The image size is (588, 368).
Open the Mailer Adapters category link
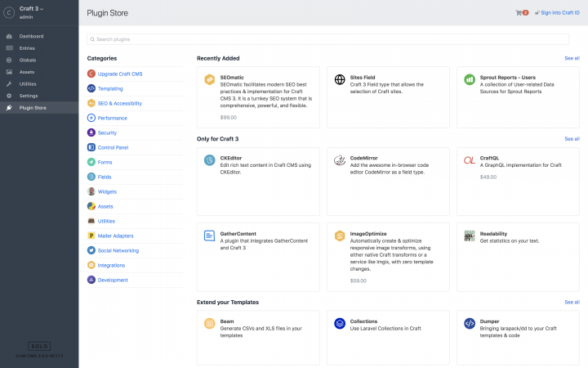coord(115,236)
